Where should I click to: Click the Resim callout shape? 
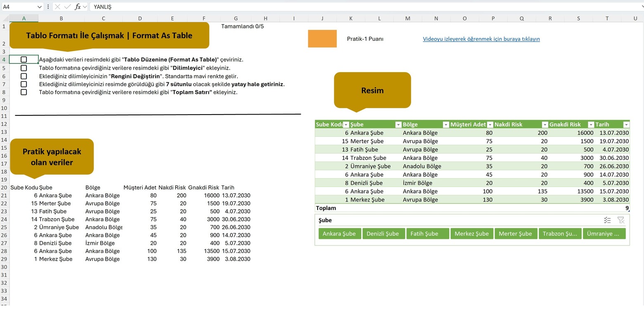(x=372, y=90)
